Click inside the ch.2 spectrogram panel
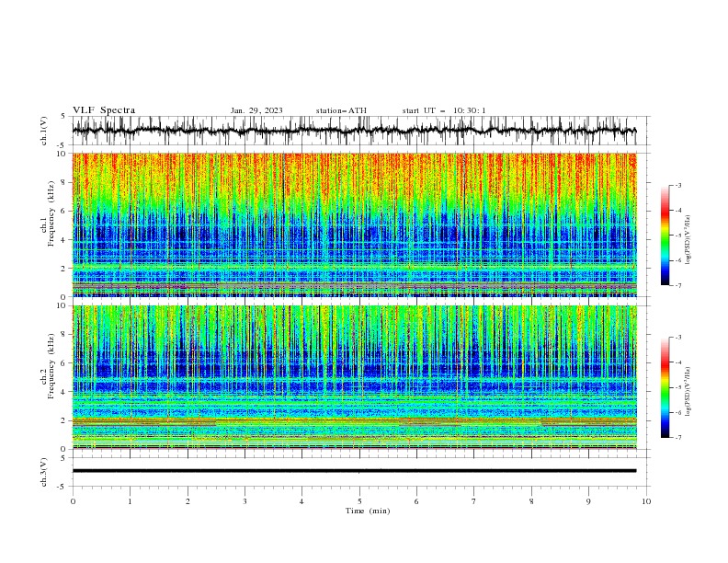Viewport: 728px width, 563px height. point(354,377)
